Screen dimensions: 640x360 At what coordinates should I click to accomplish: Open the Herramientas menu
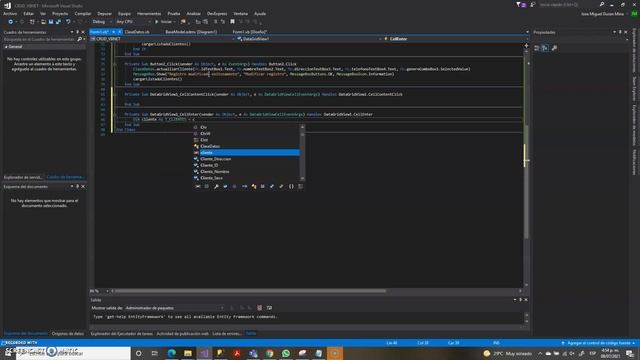pos(149,13)
